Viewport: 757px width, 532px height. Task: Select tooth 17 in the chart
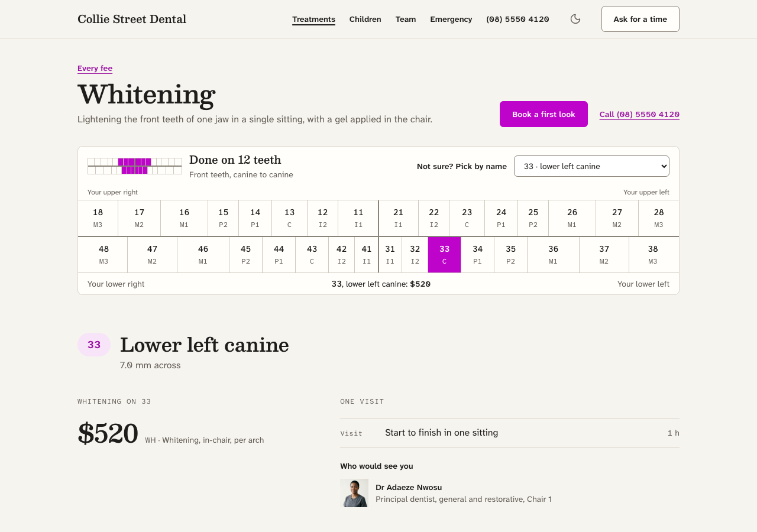pos(140,218)
